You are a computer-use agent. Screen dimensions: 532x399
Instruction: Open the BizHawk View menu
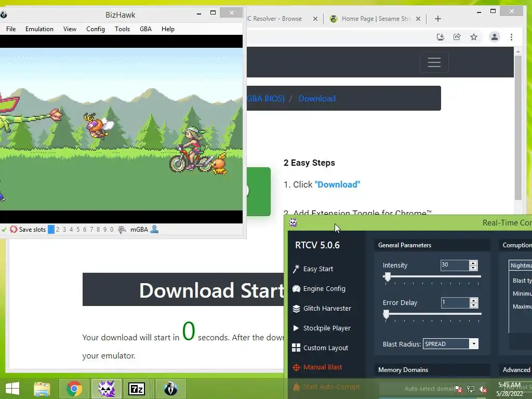(70, 29)
